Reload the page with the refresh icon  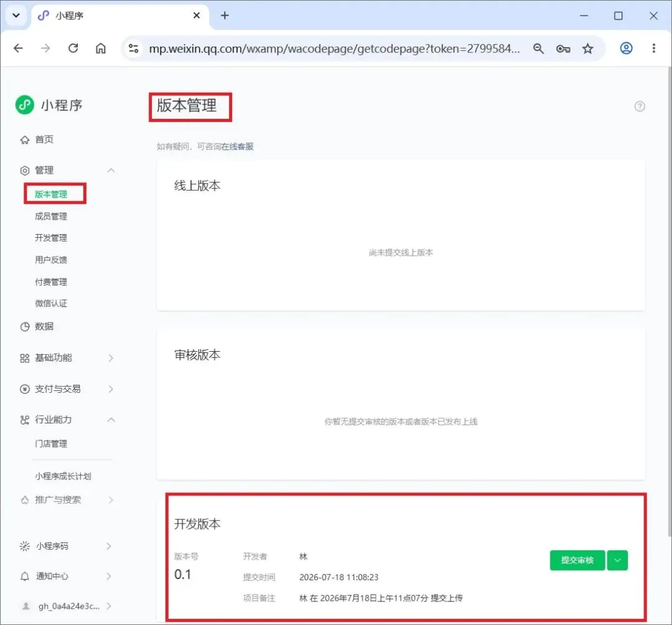pyautogui.click(x=73, y=48)
